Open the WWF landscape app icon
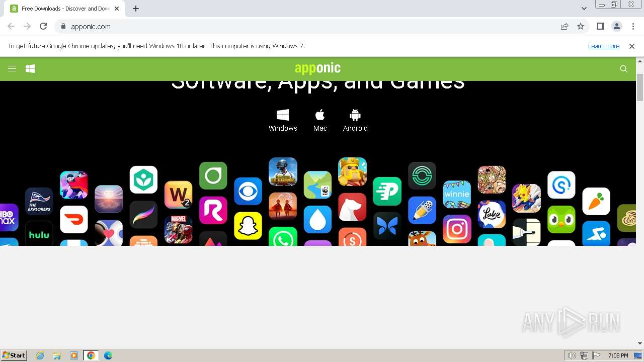This screenshot has height=362, width=644. tap(317, 185)
